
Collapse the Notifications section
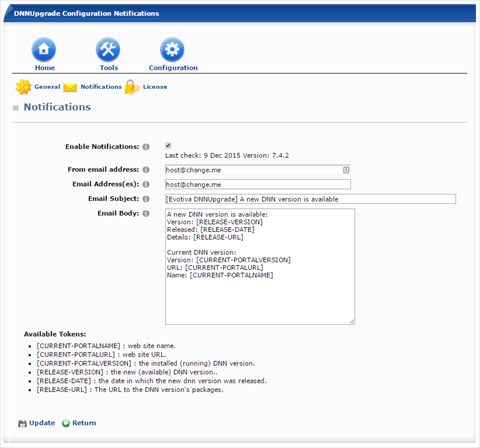pos(16,108)
